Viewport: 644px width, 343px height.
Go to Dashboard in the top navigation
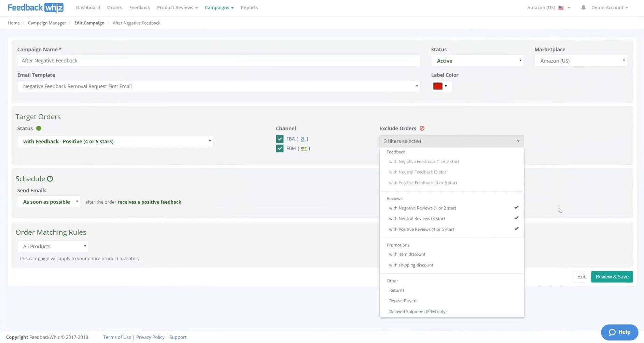click(88, 8)
